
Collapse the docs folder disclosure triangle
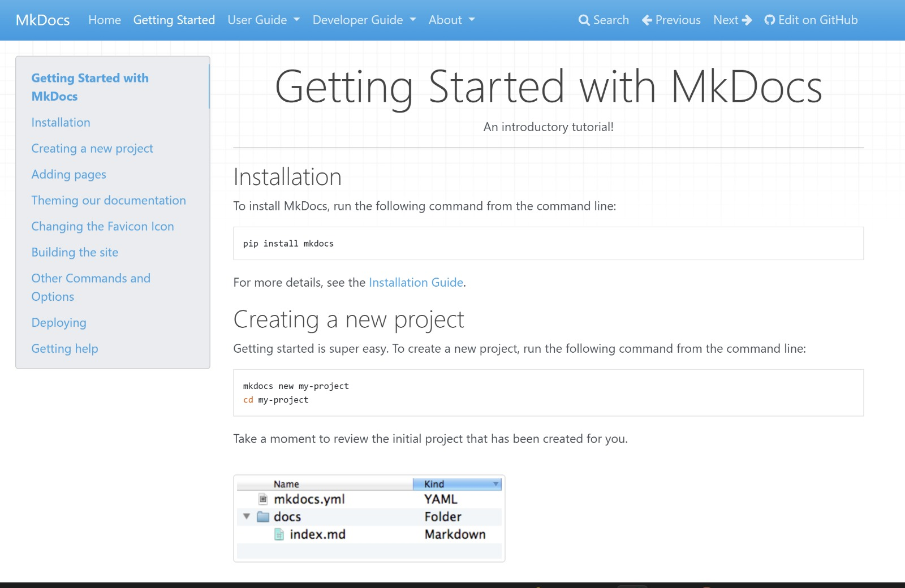[x=247, y=516]
